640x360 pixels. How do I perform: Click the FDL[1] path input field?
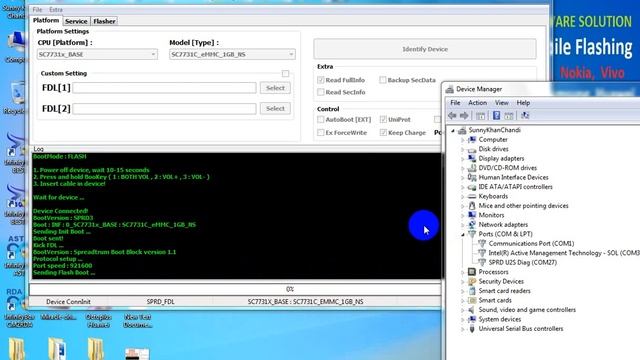tap(164, 88)
